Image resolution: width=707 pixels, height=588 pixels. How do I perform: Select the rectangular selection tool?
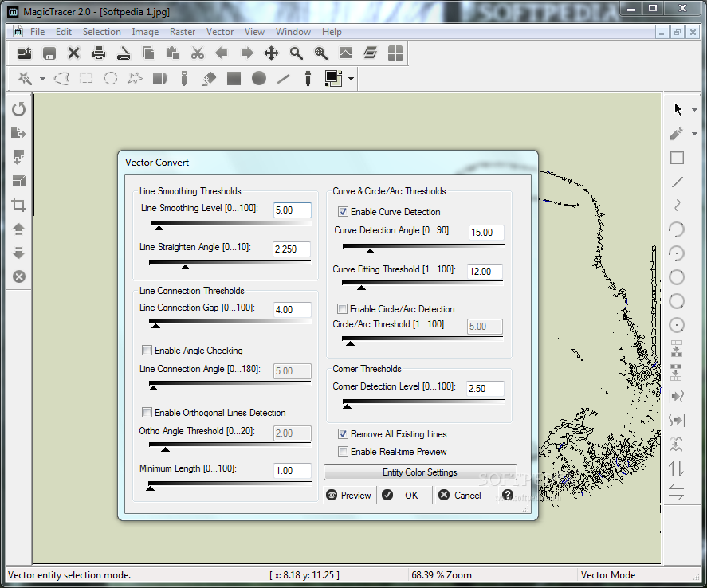(86, 78)
